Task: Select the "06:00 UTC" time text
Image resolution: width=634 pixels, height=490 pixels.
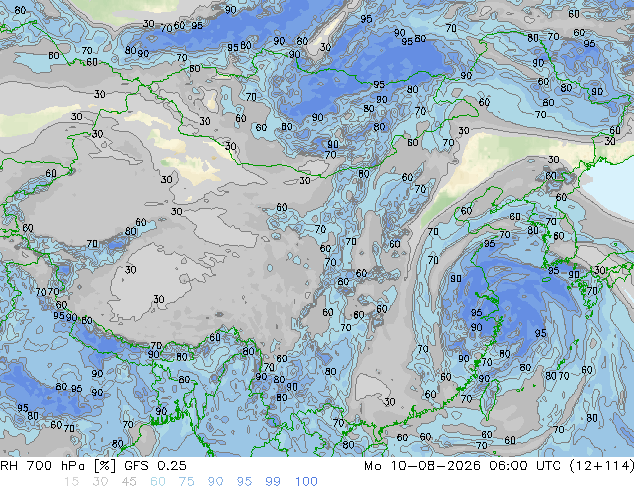Action: 525,466
